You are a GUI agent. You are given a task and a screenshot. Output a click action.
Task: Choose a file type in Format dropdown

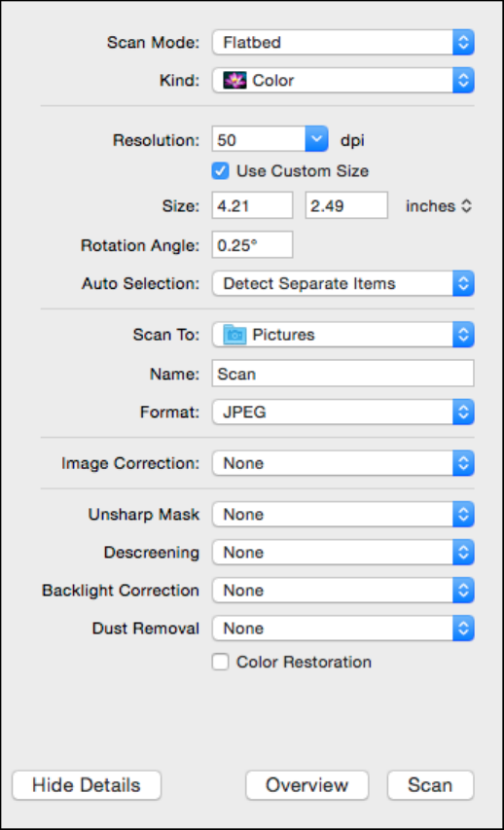[x=343, y=413]
